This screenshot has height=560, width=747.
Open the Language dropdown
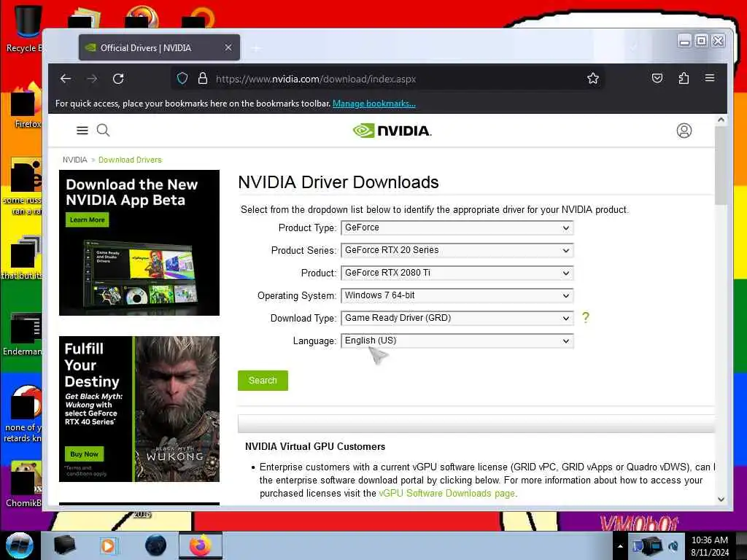[x=457, y=341]
